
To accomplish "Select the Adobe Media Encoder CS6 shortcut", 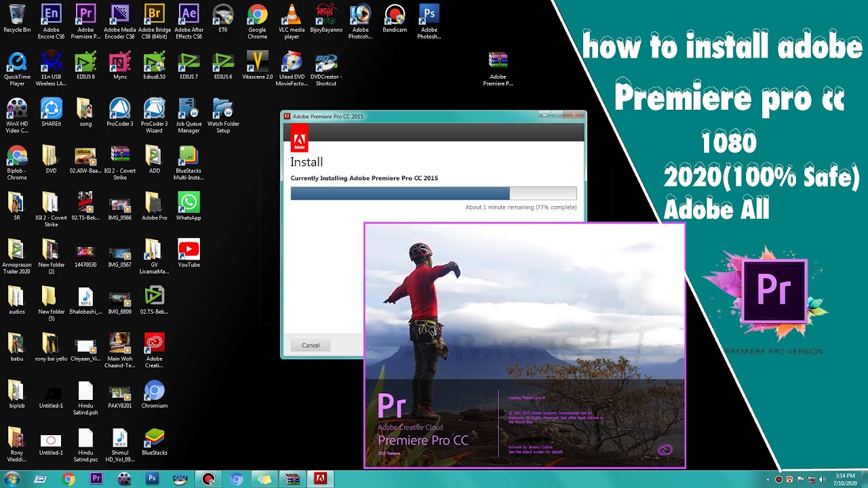I will (120, 20).
